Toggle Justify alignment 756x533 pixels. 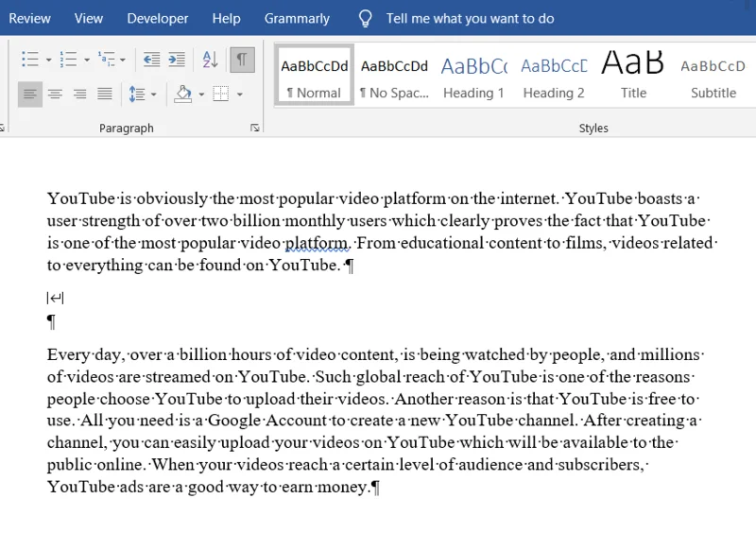[x=105, y=94]
